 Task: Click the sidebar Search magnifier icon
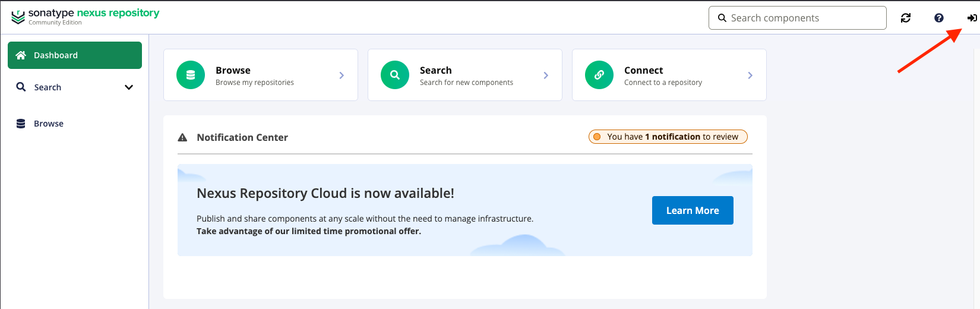tap(21, 87)
